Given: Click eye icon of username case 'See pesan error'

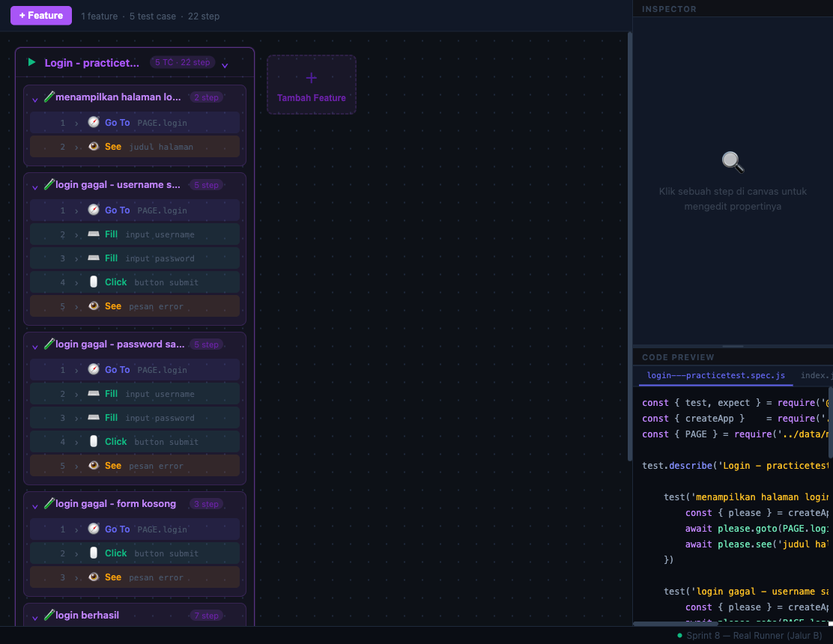Looking at the screenshot, I should point(94,306).
